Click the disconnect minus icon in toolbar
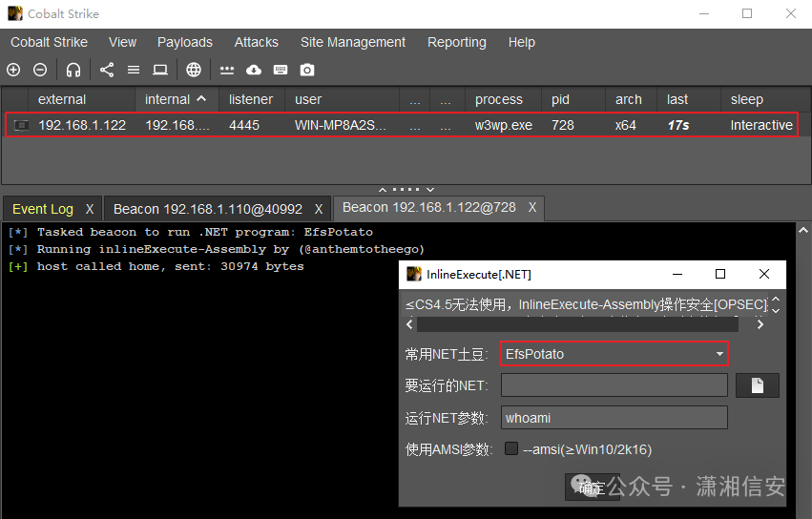 pyautogui.click(x=40, y=70)
